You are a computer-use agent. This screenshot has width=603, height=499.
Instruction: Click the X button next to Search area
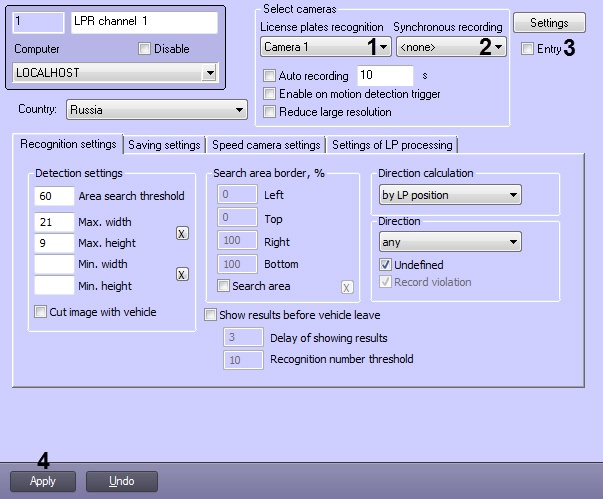point(348,287)
